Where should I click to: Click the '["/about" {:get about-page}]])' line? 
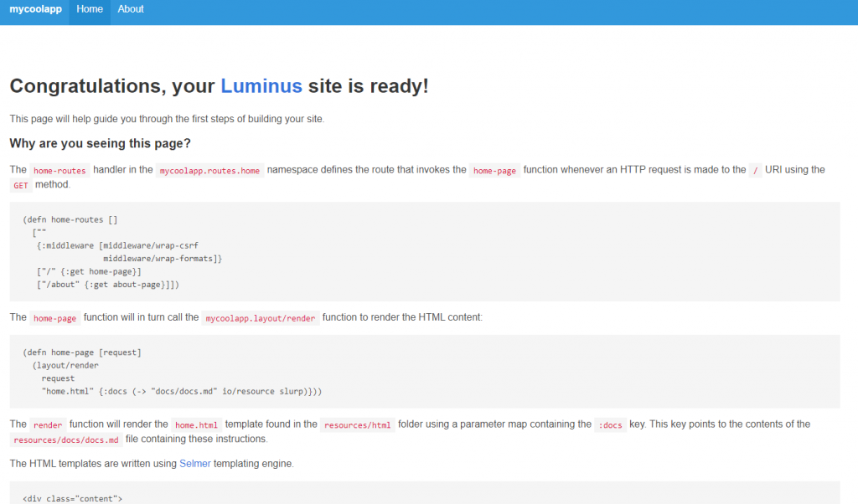click(108, 285)
